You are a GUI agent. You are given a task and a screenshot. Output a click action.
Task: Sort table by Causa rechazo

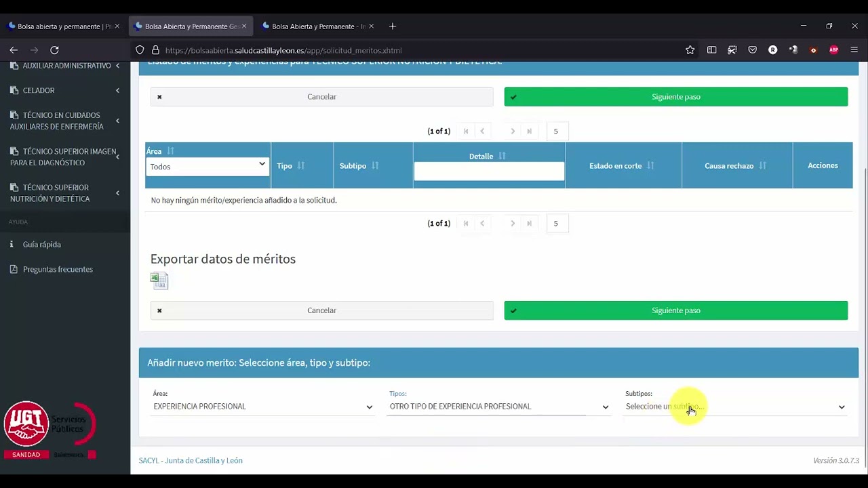[762, 165]
